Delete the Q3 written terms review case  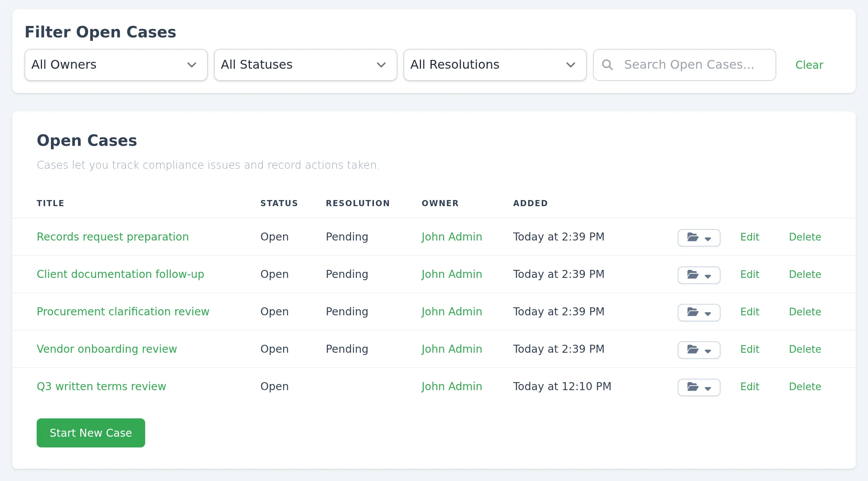pyautogui.click(x=805, y=386)
